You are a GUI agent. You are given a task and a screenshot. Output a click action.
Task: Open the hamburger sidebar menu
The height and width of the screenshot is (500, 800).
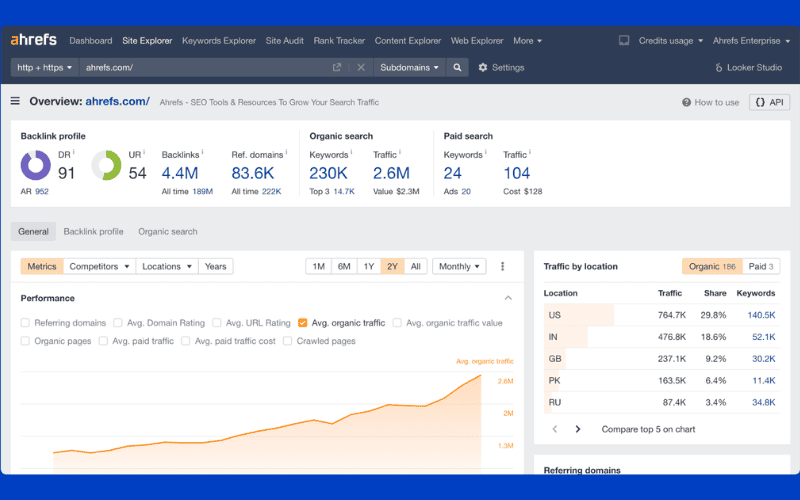coord(15,101)
